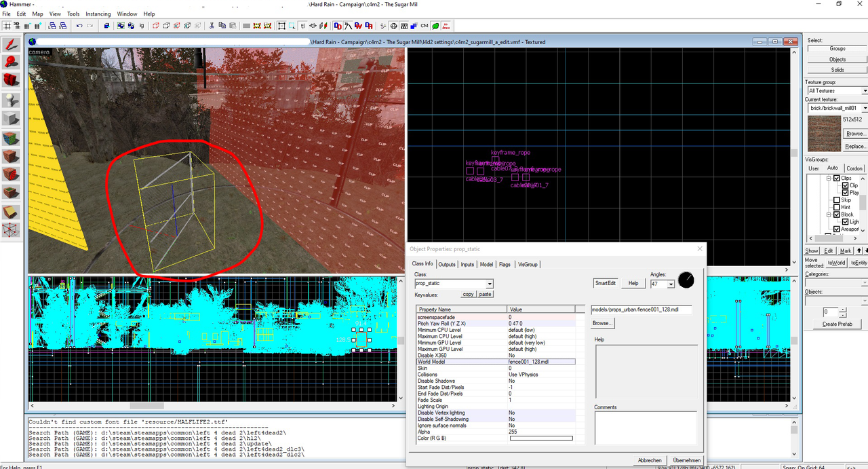Toggle the Clip visgroup checkbox
The image size is (868, 469).
point(845,185)
